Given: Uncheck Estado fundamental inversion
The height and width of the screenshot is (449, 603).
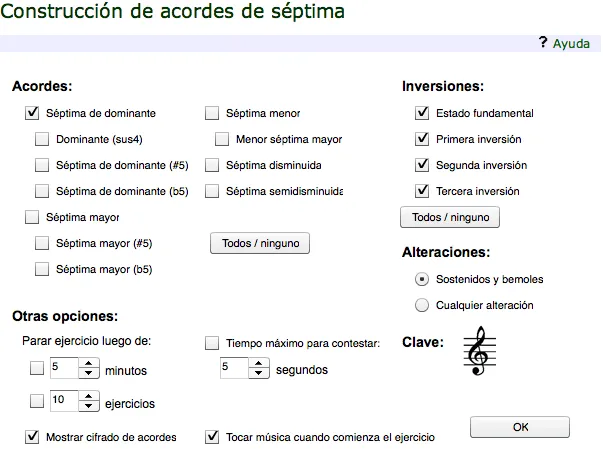Looking at the screenshot, I should (x=422, y=113).
